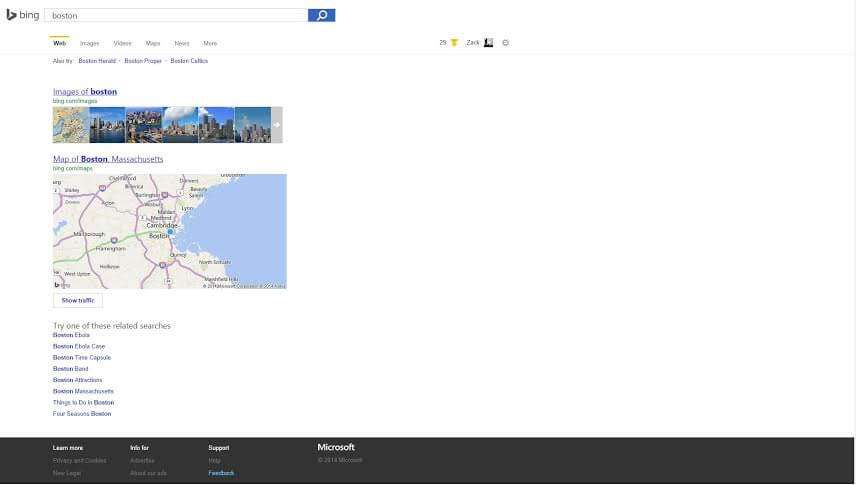The height and width of the screenshot is (485, 856).
Task: Click the image strip next arrow
Action: tap(277, 125)
